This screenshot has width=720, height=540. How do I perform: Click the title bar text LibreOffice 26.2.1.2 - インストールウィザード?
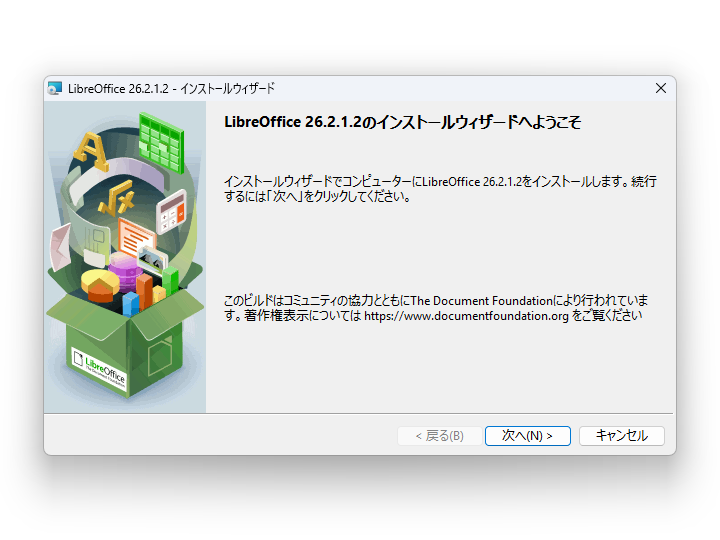[x=171, y=88]
